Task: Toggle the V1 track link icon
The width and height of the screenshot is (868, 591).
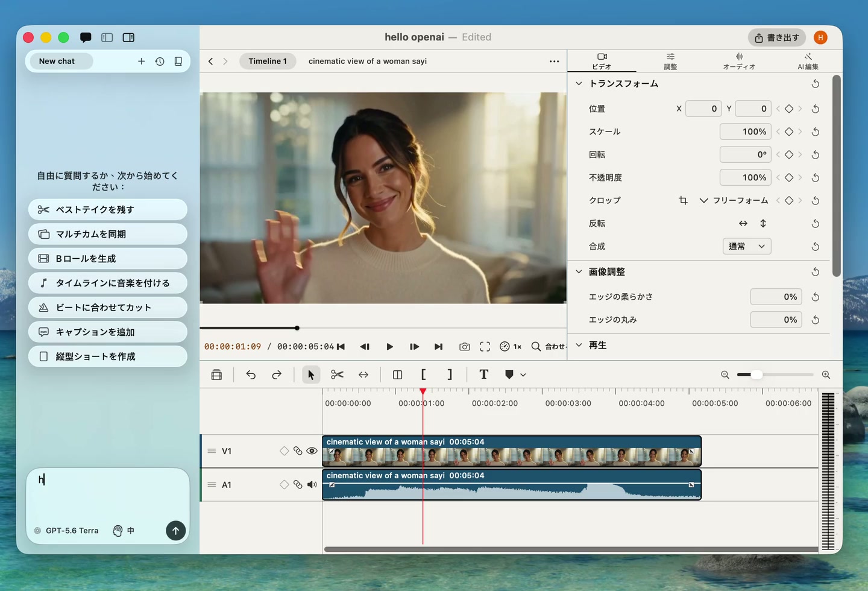Action: tap(298, 451)
